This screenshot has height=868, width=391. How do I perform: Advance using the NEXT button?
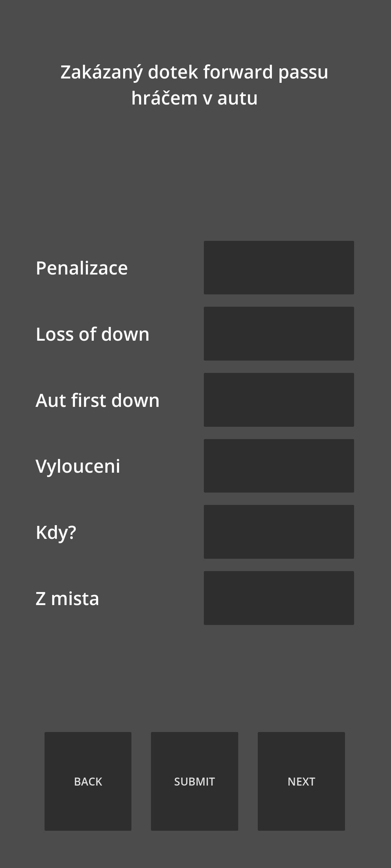301,781
